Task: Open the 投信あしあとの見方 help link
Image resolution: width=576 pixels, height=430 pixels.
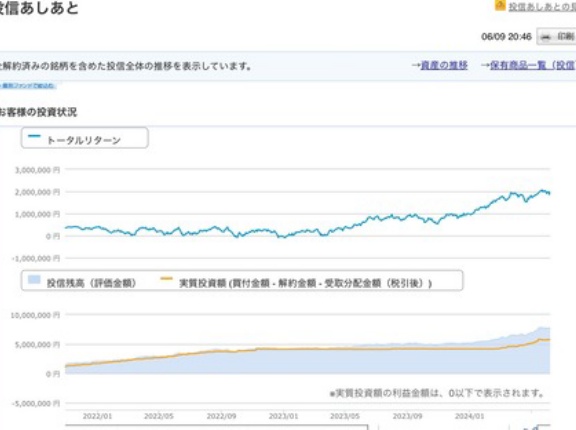Action: pos(542,6)
